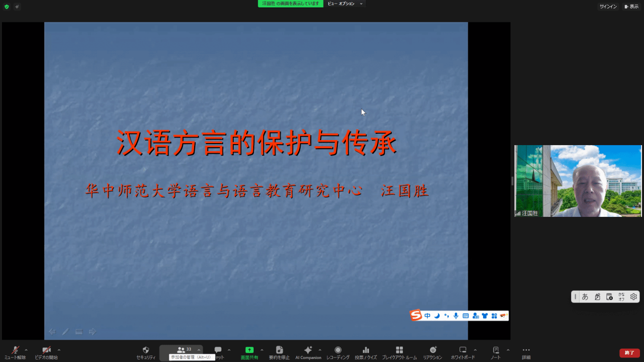Open the Security (セキュリティ) shield icon
644x362 pixels.
pyautogui.click(x=146, y=352)
